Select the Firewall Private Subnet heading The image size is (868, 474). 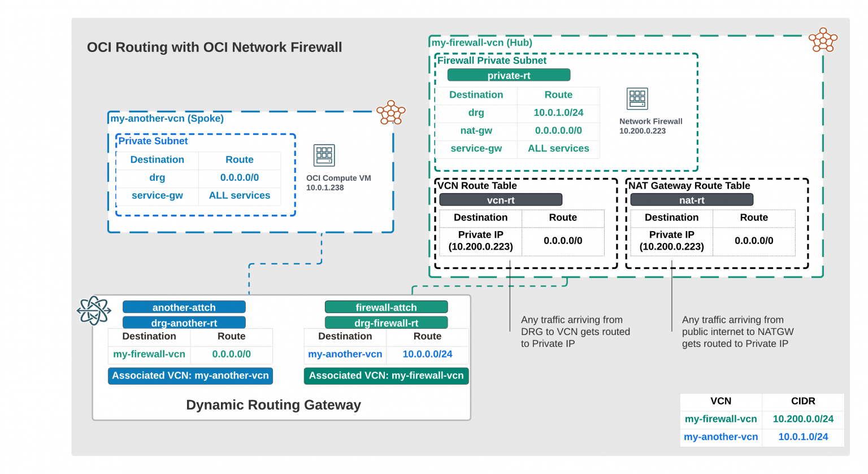tap(492, 60)
